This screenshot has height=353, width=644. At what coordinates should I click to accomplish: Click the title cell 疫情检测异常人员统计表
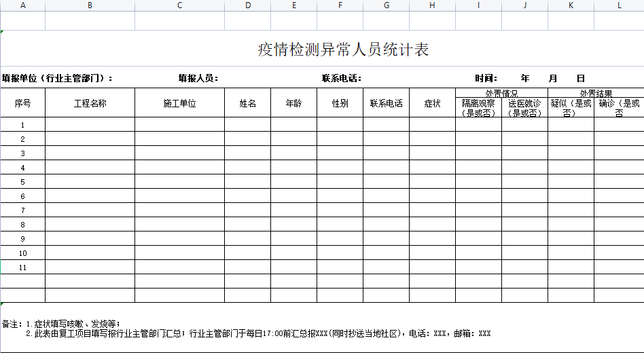coord(343,50)
